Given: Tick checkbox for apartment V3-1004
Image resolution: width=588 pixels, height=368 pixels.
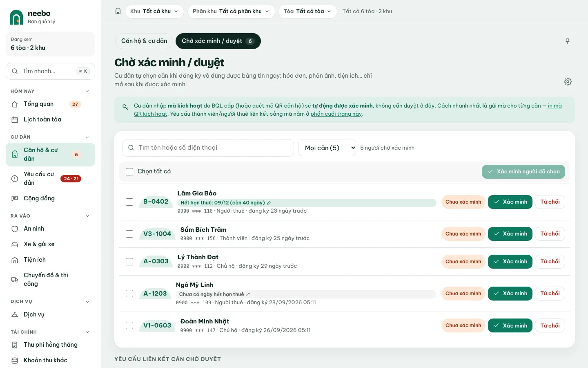Looking at the screenshot, I should [129, 234].
